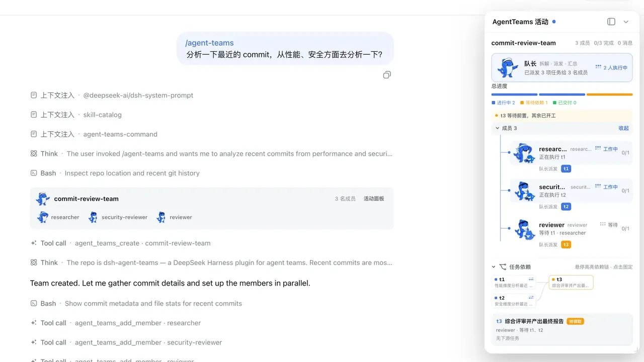The image size is (644, 362).
Task: Select the t1 node in the dependency graph
Action: pyautogui.click(x=514, y=282)
